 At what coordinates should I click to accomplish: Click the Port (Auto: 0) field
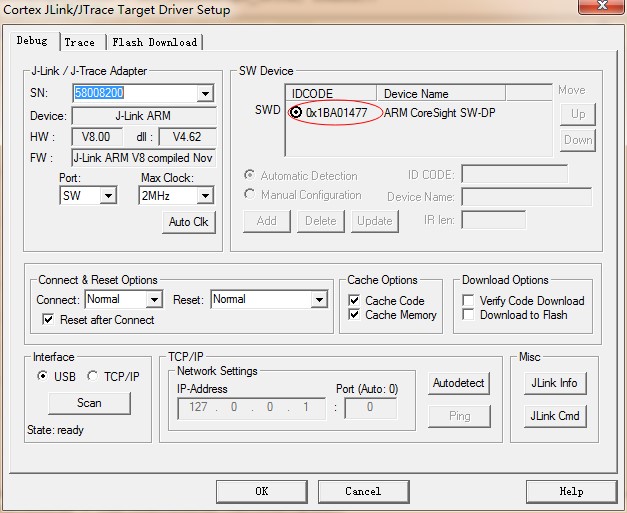[370, 408]
